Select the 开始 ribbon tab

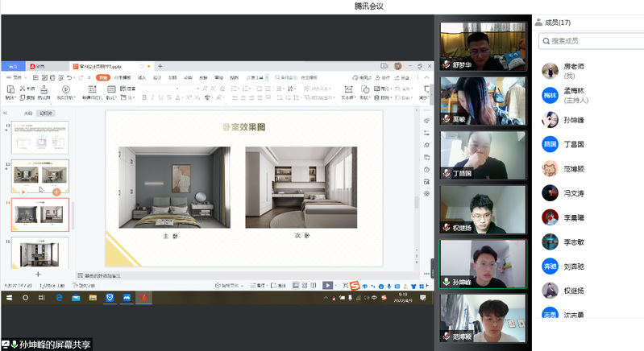coord(103,77)
